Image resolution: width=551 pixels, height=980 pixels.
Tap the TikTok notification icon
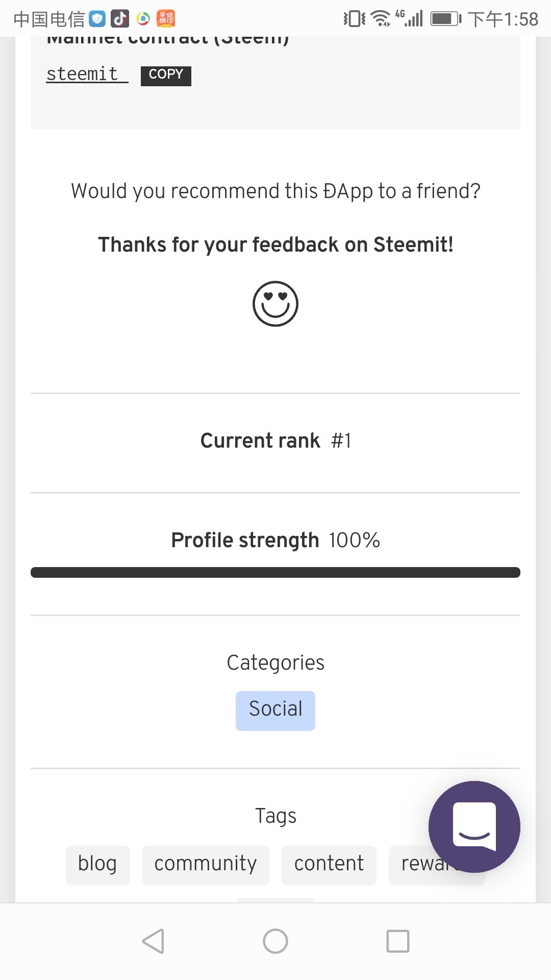coord(120,19)
